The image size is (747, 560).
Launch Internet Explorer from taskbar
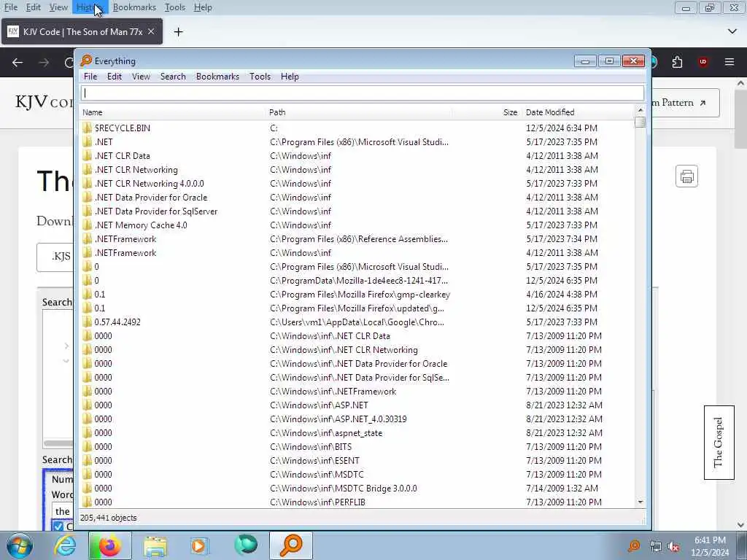pyautogui.click(x=65, y=545)
